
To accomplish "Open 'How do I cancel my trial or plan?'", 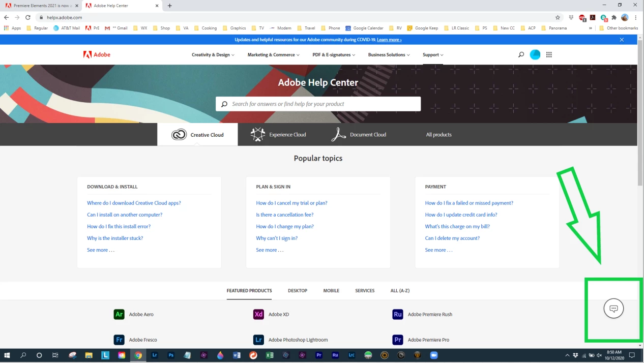I will [x=291, y=203].
